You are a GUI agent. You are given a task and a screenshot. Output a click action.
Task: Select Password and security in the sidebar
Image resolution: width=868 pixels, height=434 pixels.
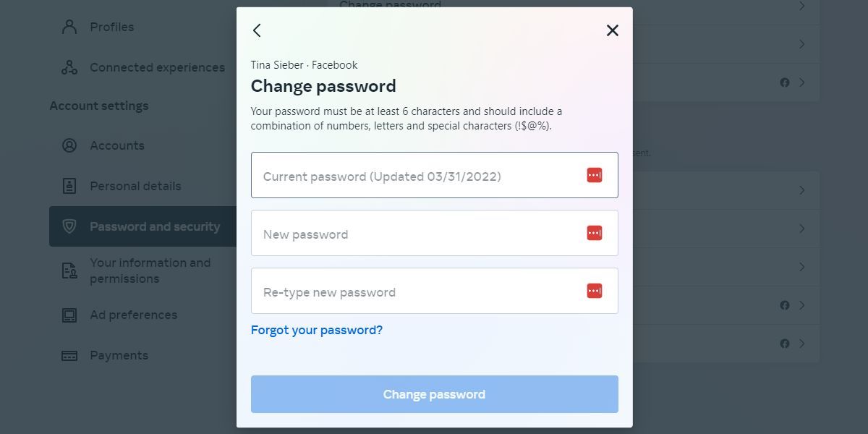[x=155, y=226]
